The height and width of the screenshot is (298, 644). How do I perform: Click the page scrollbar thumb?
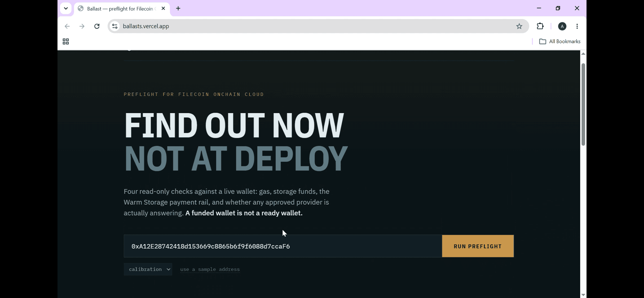(583, 104)
